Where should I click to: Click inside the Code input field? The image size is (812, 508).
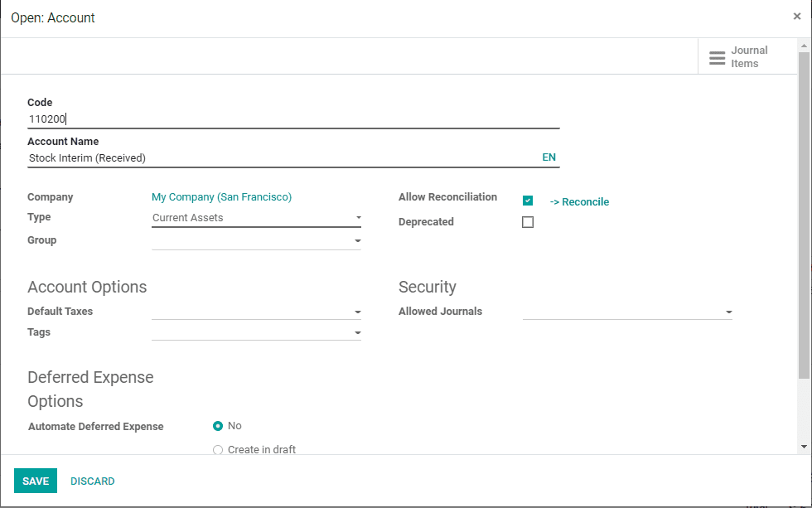point(249,119)
